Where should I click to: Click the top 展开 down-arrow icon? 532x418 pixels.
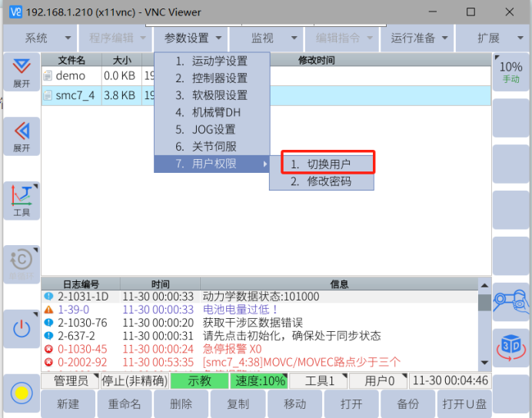point(22,71)
